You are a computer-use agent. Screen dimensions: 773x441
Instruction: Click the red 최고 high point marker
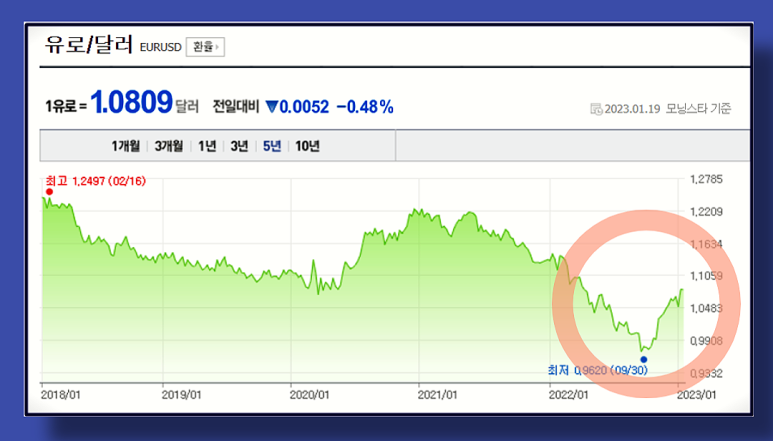(49, 192)
